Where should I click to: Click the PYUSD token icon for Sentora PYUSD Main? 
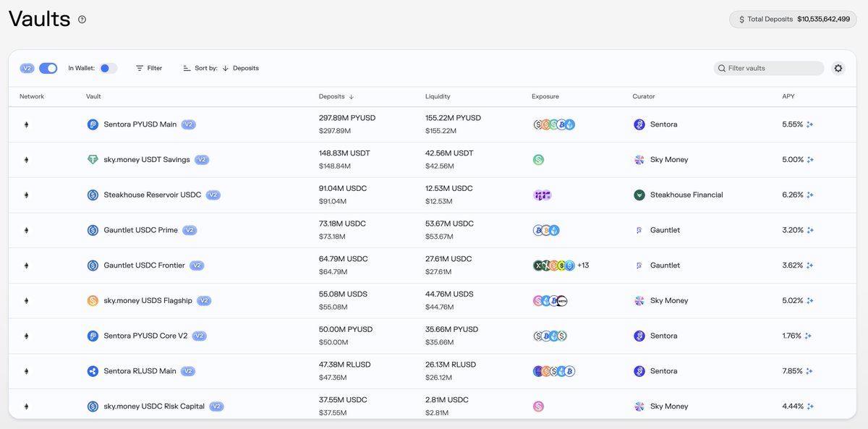click(x=93, y=124)
